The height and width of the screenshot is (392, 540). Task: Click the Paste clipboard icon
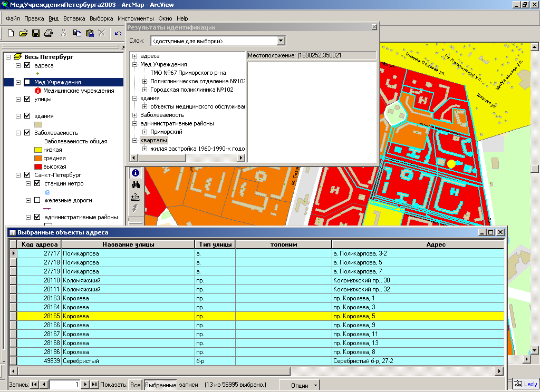pos(90,33)
